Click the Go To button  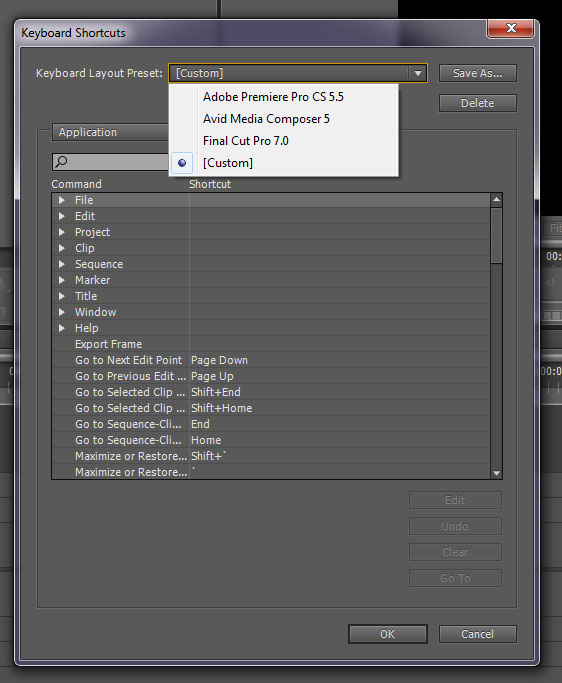[x=455, y=578]
